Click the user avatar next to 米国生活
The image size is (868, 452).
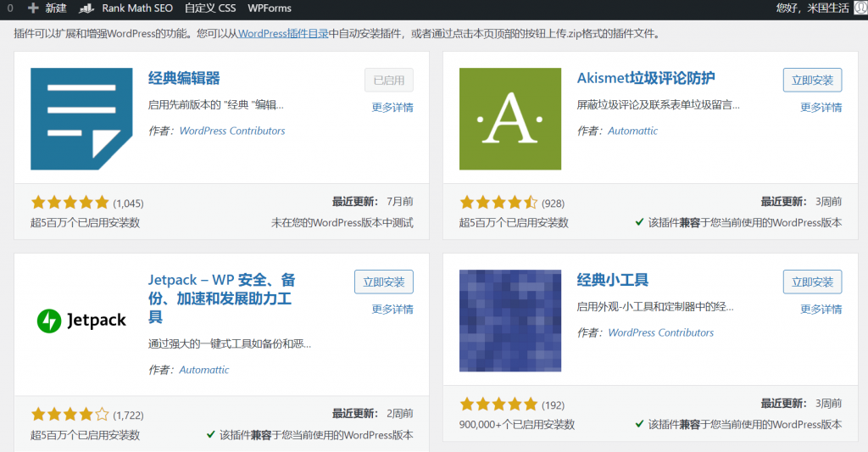coord(861,8)
